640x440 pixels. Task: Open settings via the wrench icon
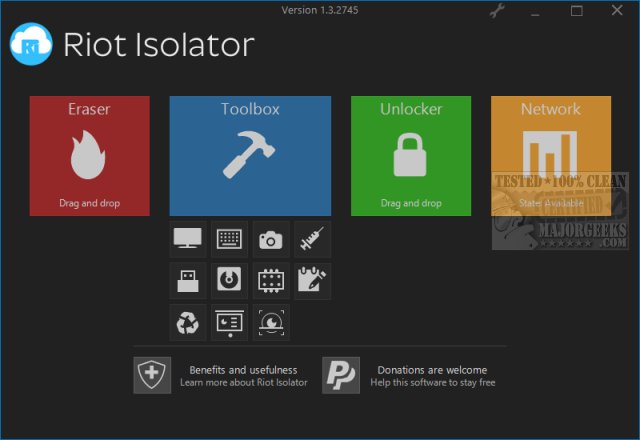pyautogui.click(x=497, y=11)
